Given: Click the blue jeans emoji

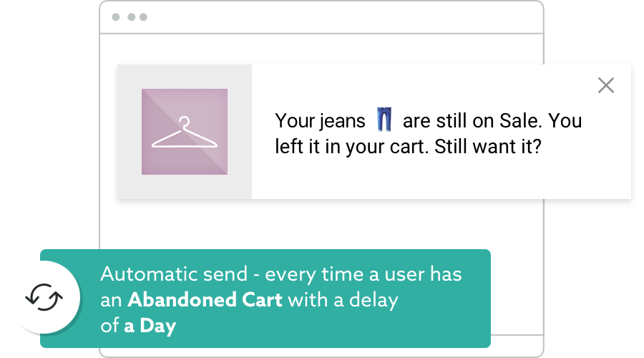Looking at the screenshot, I should click(384, 120).
